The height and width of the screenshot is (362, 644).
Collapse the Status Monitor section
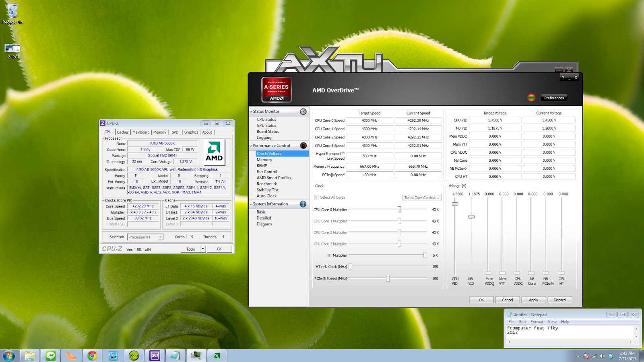tap(251, 111)
